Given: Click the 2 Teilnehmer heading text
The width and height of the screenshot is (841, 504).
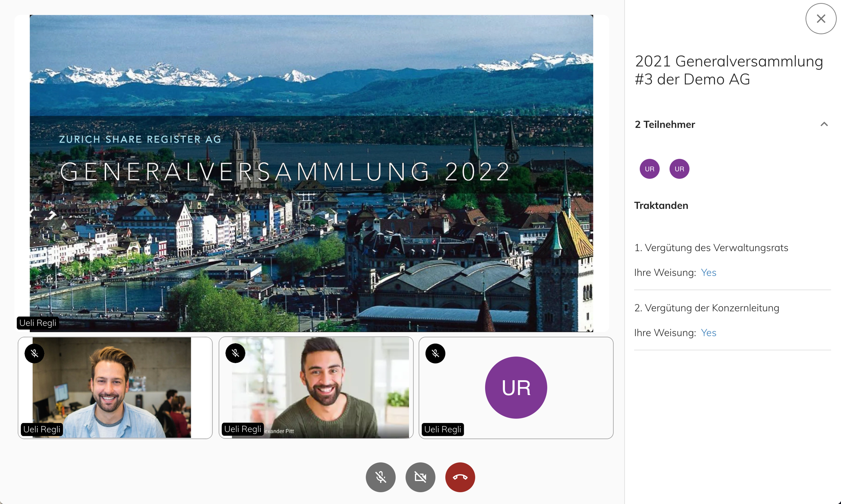Looking at the screenshot, I should (x=665, y=124).
